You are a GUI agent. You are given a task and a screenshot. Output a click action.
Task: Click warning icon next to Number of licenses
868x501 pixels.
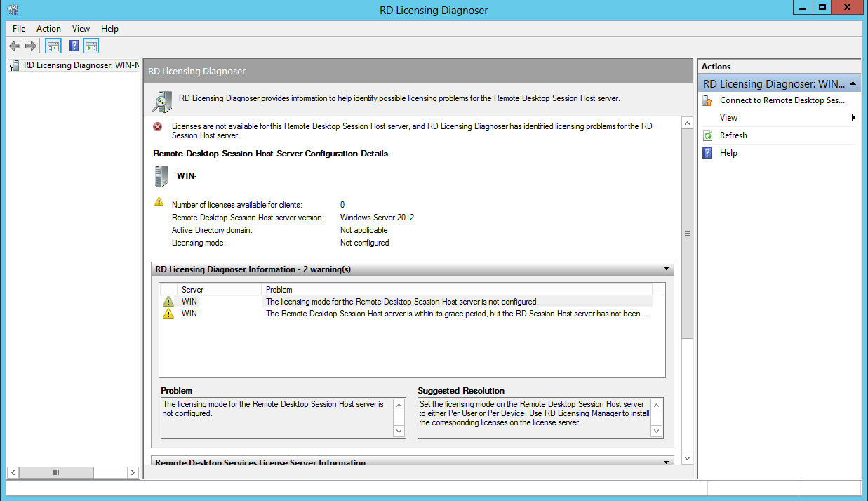[159, 202]
